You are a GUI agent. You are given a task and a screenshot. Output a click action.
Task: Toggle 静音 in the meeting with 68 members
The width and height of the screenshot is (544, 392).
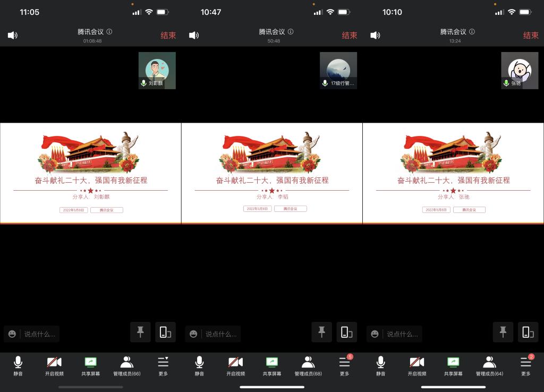[x=199, y=366]
